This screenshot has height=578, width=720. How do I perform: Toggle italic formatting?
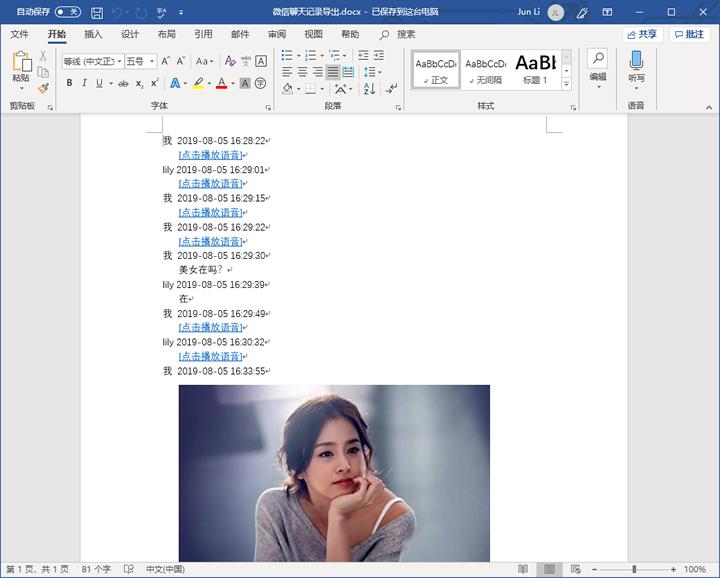[84, 83]
